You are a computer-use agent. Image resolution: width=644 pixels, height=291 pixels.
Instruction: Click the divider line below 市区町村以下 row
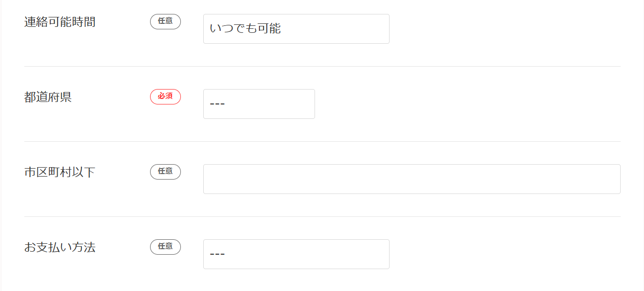point(322,216)
